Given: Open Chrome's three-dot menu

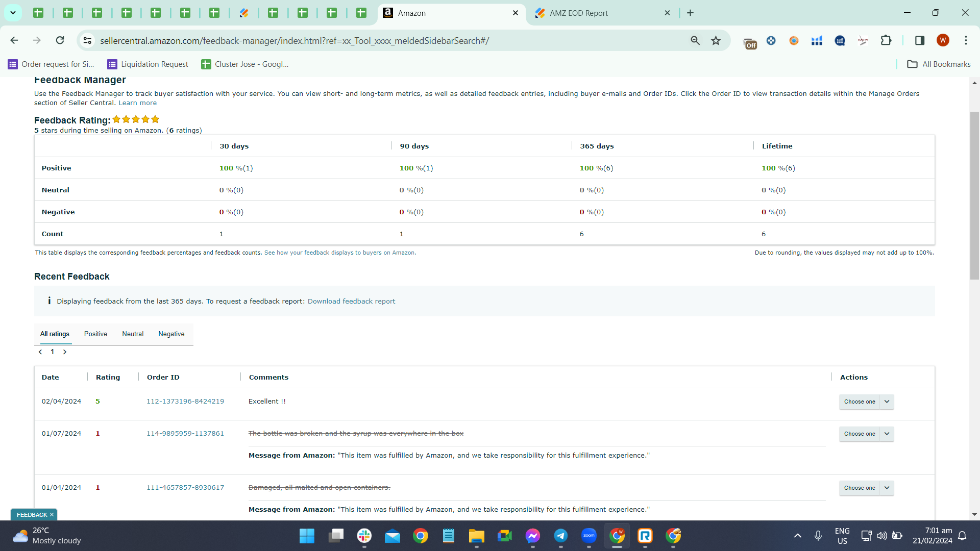Looking at the screenshot, I should 966,40.
